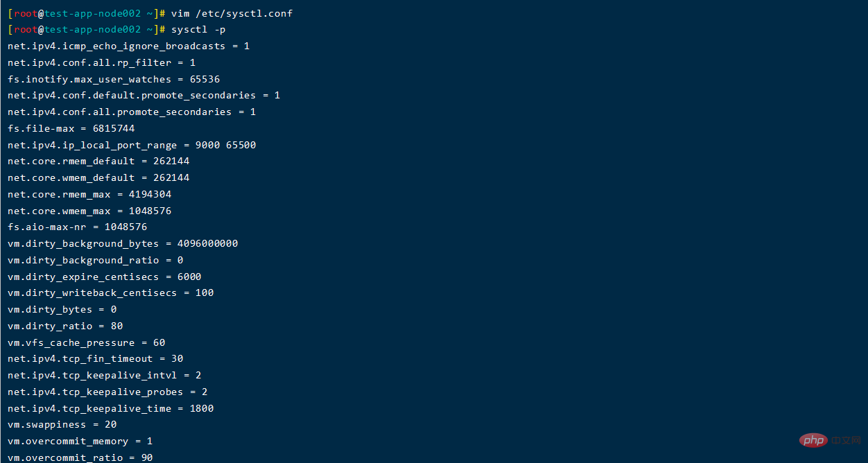Select the fs.aio-max-nr = 1048576 line
This screenshot has width=868, height=463.
[x=78, y=227]
